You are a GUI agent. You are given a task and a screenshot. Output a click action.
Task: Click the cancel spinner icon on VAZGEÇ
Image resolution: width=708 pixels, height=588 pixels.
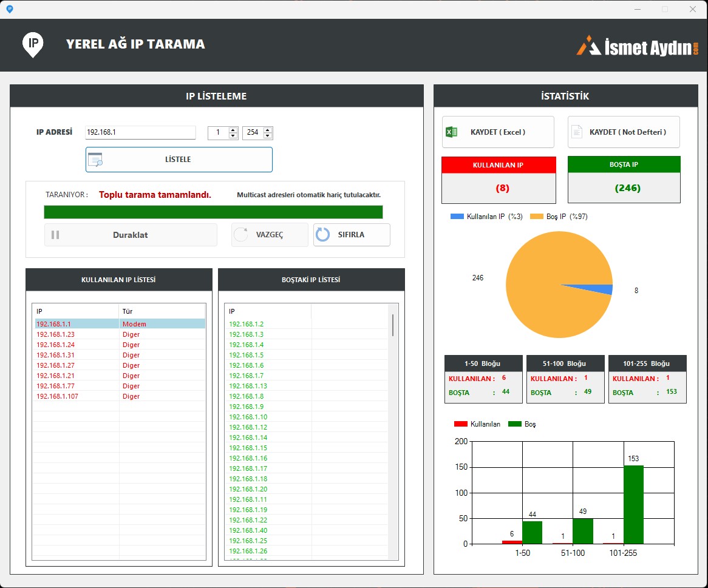(241, 235)
